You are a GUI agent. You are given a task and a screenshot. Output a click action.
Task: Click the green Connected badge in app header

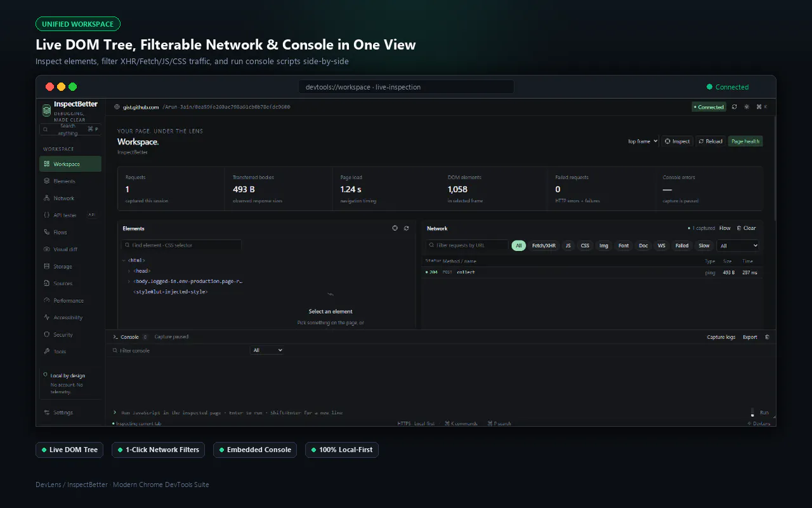click(x=709, y=107)
